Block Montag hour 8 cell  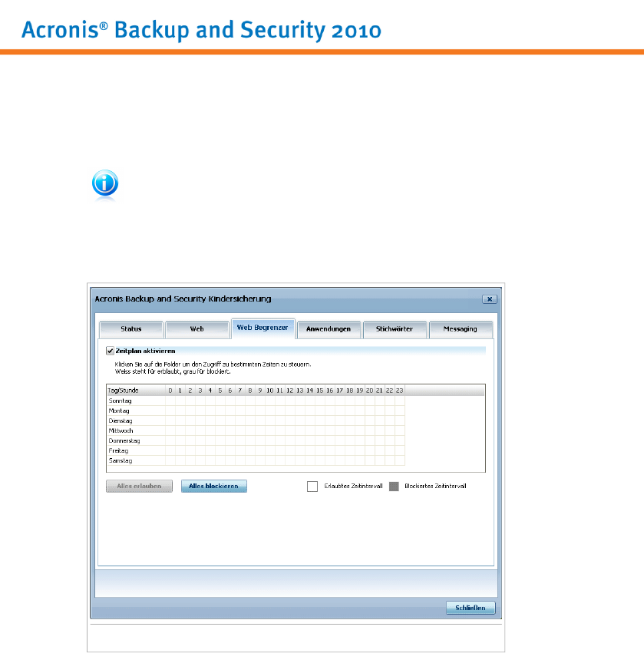(250, 411)
